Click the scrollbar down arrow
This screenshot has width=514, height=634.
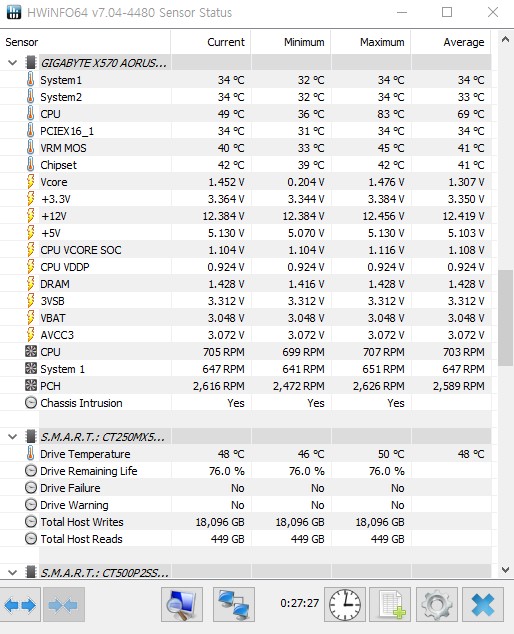pos(505,570)
